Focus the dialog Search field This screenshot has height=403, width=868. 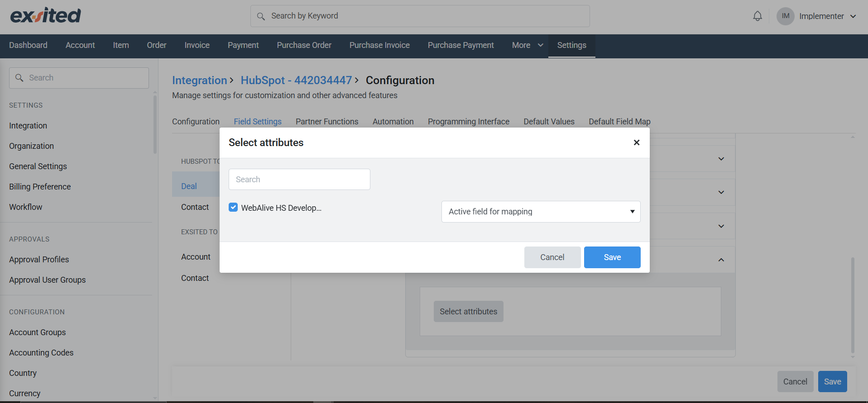click(x=299, y=180)
